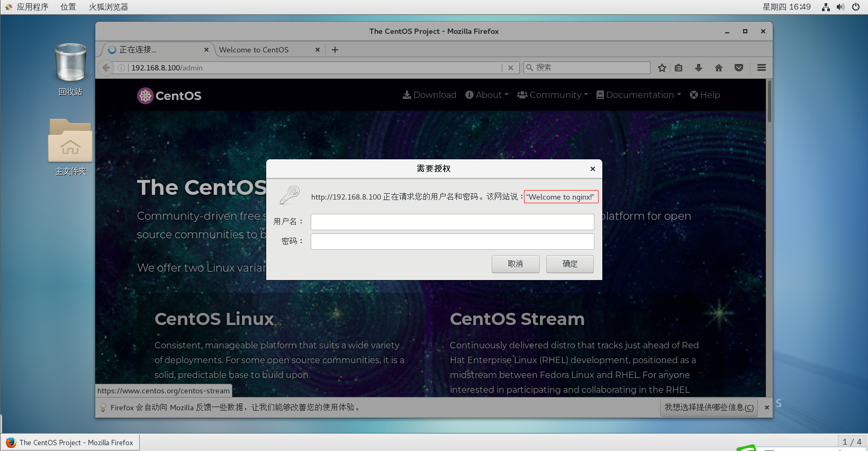
Task: Click the search box
Action: point(587,68)
